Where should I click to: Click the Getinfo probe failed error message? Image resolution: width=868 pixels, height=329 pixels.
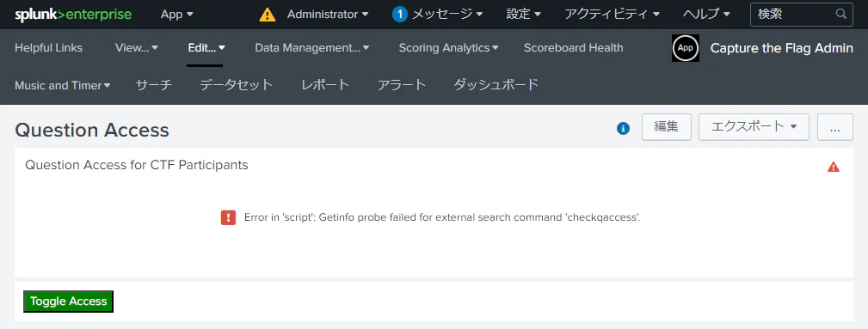(x=442, y=217)
